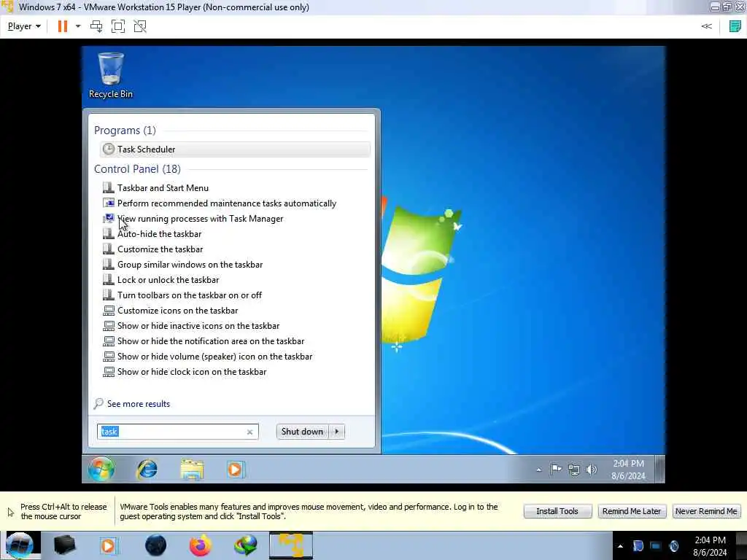Click the round clock-like icon in host tray
The width and height of the screenshot is (747, 560).
coord(673,546)
